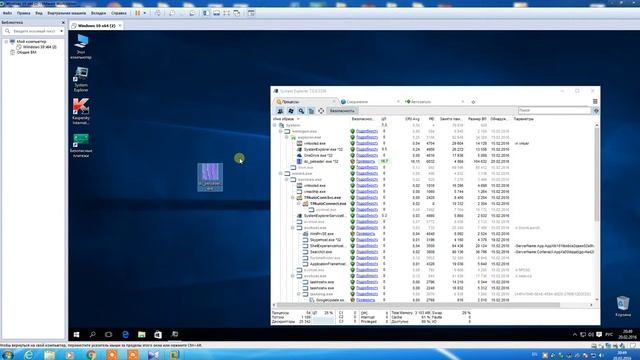Open the library search filter dropdown
The width and height of the screenshot is (640, 360).
pyautogui.click(x=62, y=31)
